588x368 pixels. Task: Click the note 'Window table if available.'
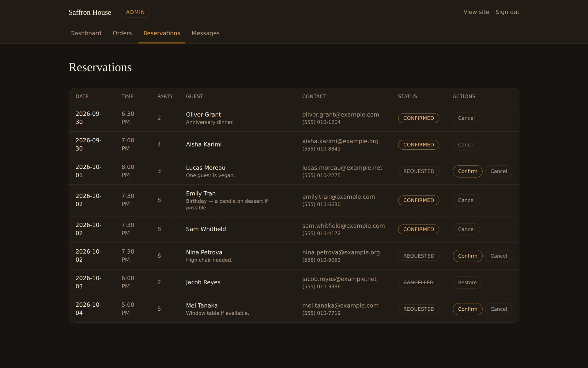tap(217, 313)
